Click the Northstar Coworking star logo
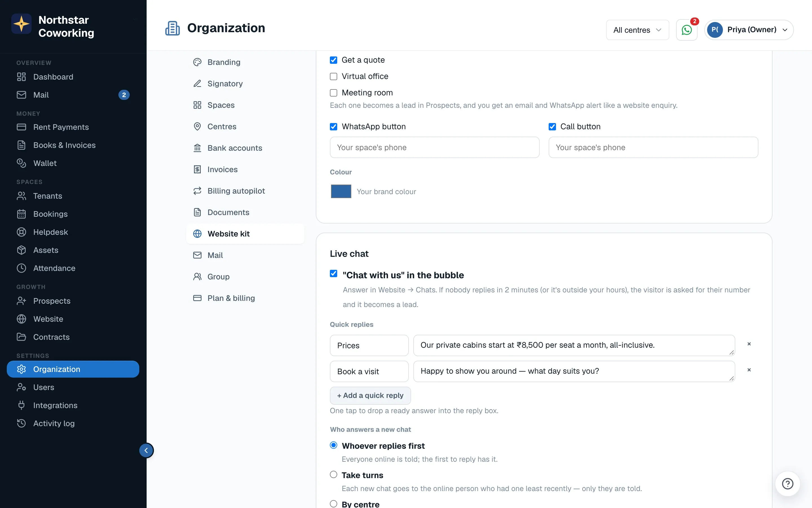This screenshot has height=508, width=812. pyautogui.click(x=21, y=24)
